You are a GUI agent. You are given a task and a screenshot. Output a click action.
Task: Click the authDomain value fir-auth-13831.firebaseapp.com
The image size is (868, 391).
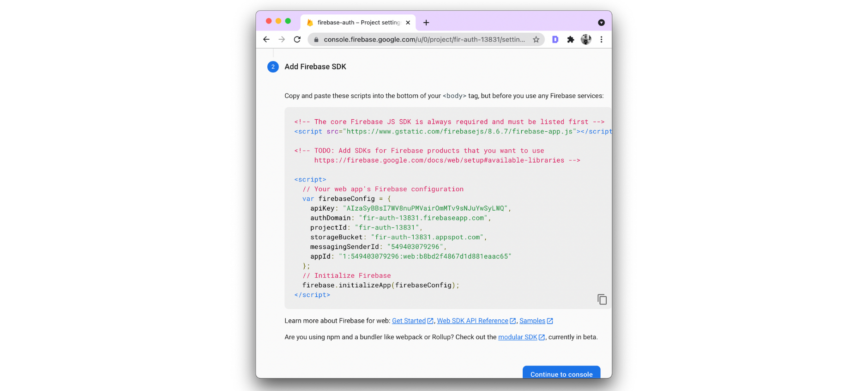click(x=423, y=218)
